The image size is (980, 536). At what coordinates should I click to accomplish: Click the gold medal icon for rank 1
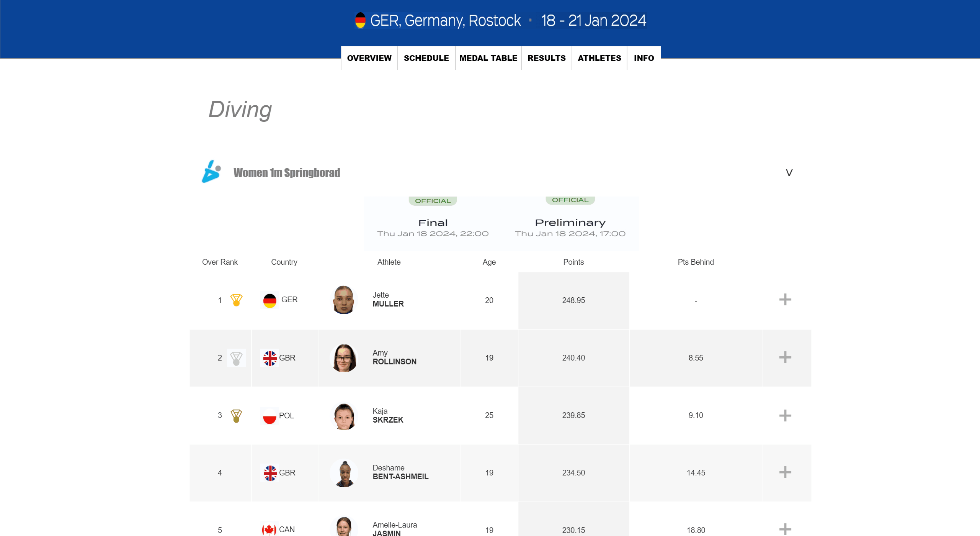coord(236,300)
